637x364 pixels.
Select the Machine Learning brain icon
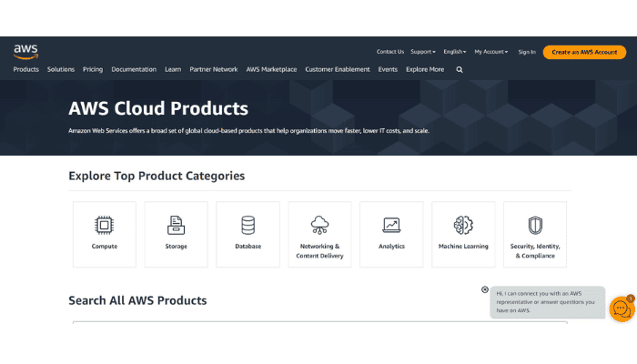tap(463, 225)
